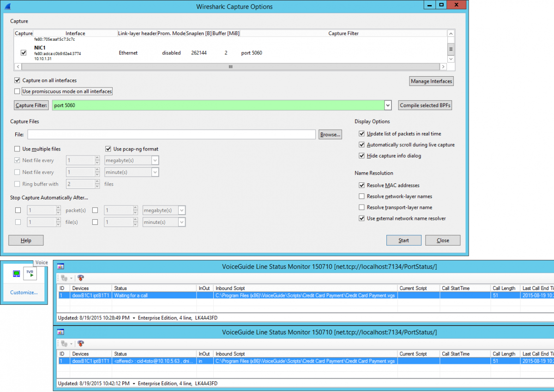This screenshot has height=392, width=554.
Task: Uncheck the NIC1 capture checkbox
Action: 24,53
